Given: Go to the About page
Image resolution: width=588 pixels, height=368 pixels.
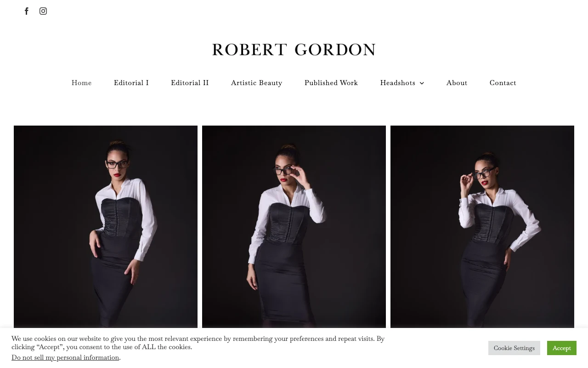Looking at the screenshot, I should pyautogui.click(x=457, y=83).
